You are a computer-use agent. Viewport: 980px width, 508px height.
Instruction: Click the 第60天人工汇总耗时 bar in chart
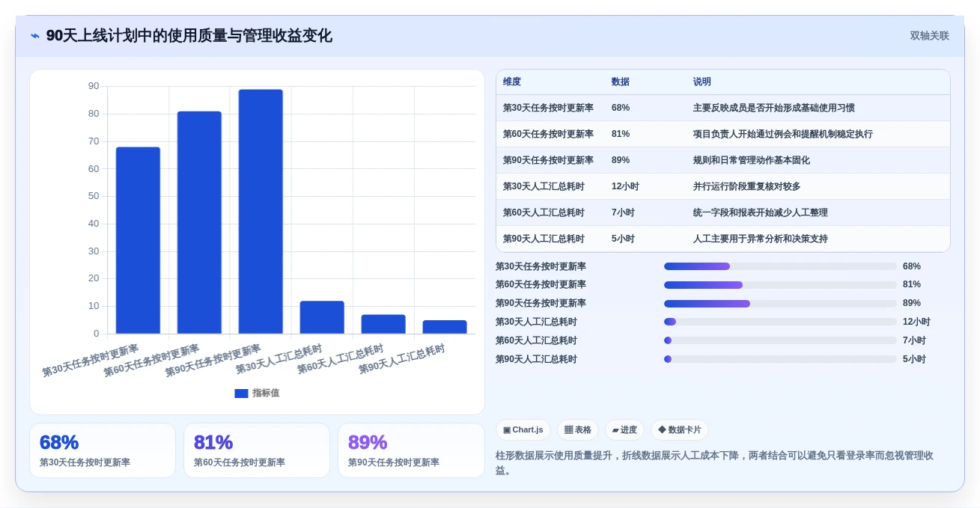[383, 324]
